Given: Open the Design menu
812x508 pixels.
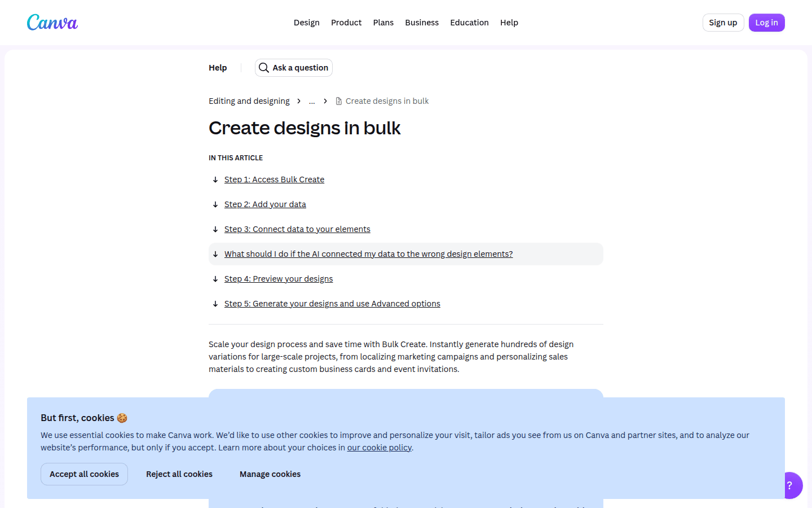Looking at the screenshot, I should 307,23.
